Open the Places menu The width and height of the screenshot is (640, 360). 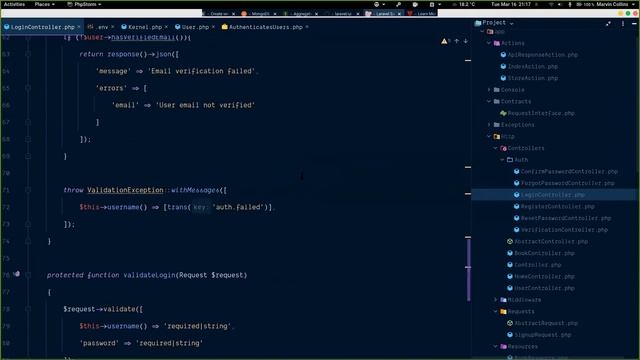coord(44,4)
